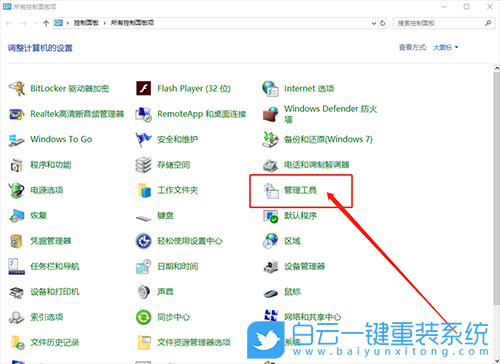Click the search magnifier icon

pyautogui.click(x=488, y=23)
